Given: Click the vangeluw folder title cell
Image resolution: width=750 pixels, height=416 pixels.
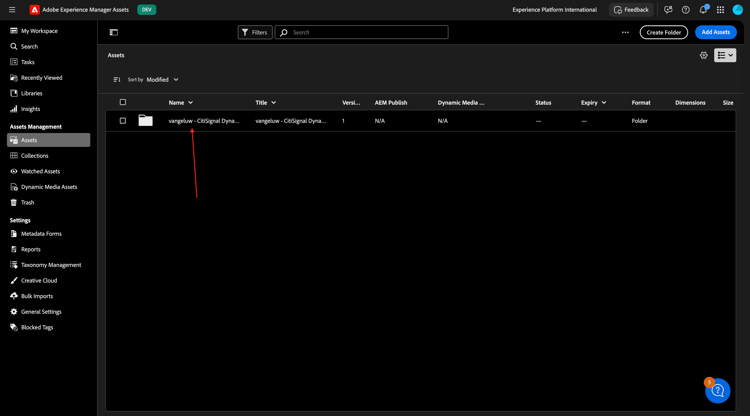Looking at the screenshot, I should click(x=291, y=121).
